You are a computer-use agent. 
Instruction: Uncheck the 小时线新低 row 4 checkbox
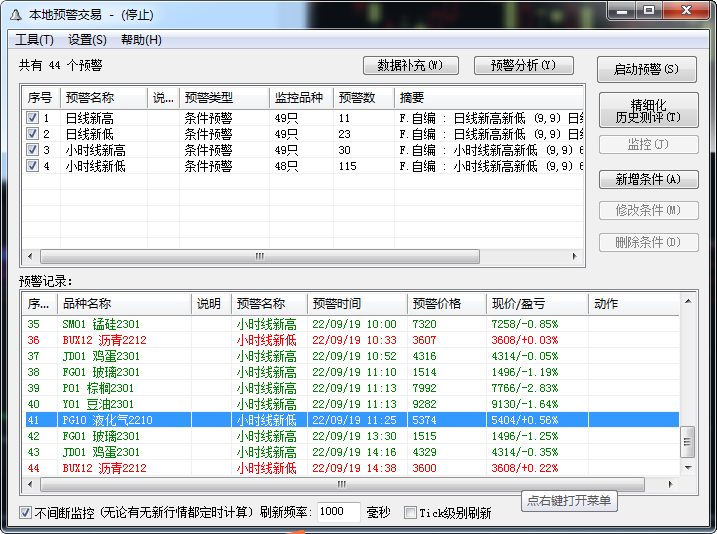tap(32, 166)
